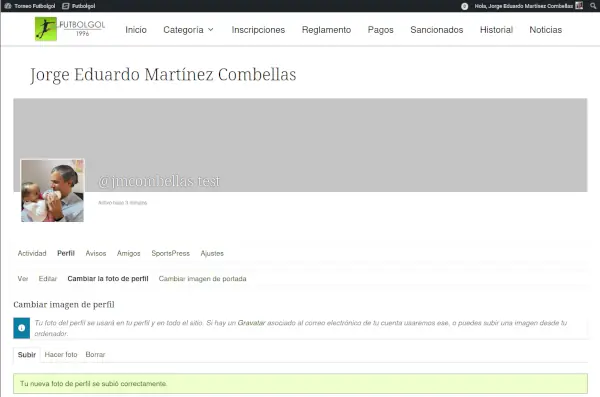Screen dimensions: 600x397
Task: Go to the Inicio page
Action: (x=136, y=30)
